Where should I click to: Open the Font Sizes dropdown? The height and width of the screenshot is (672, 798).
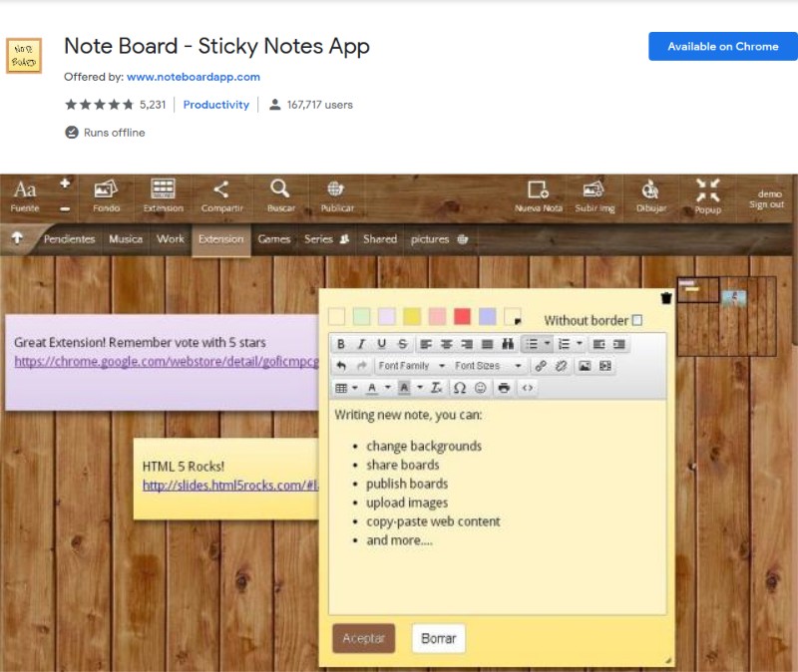click(488, 366)
